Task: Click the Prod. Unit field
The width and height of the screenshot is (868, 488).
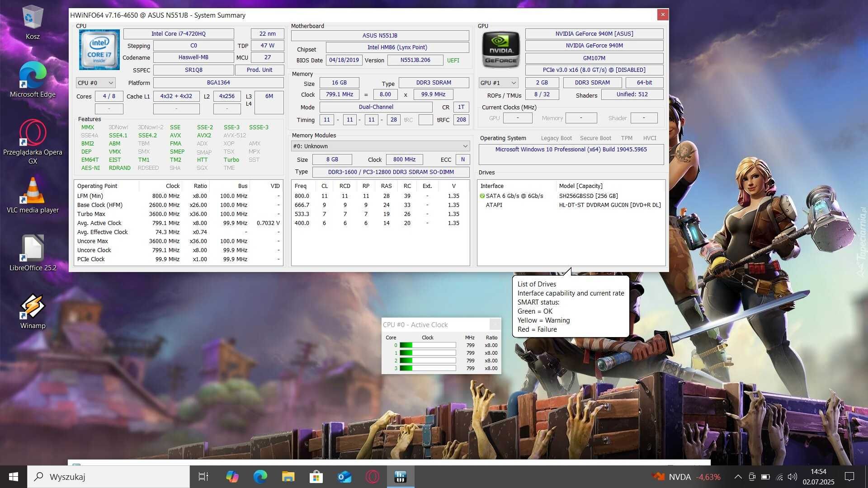Action: (259, 70)
